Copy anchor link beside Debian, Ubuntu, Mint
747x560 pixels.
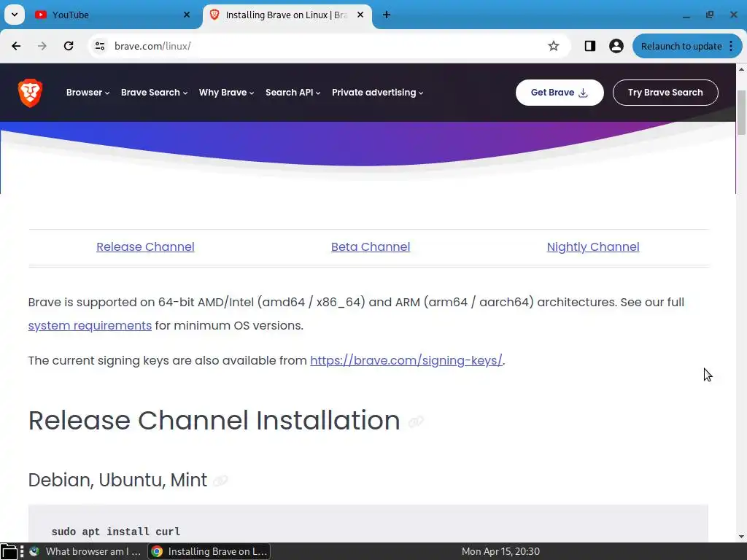point(220,481)
